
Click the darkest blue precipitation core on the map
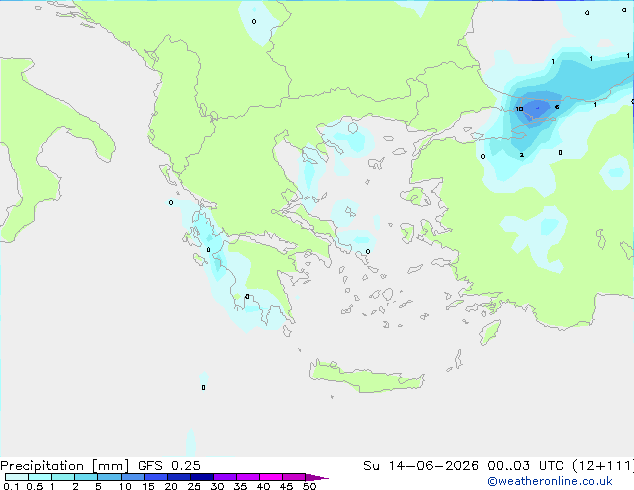(x=535, y=108)
